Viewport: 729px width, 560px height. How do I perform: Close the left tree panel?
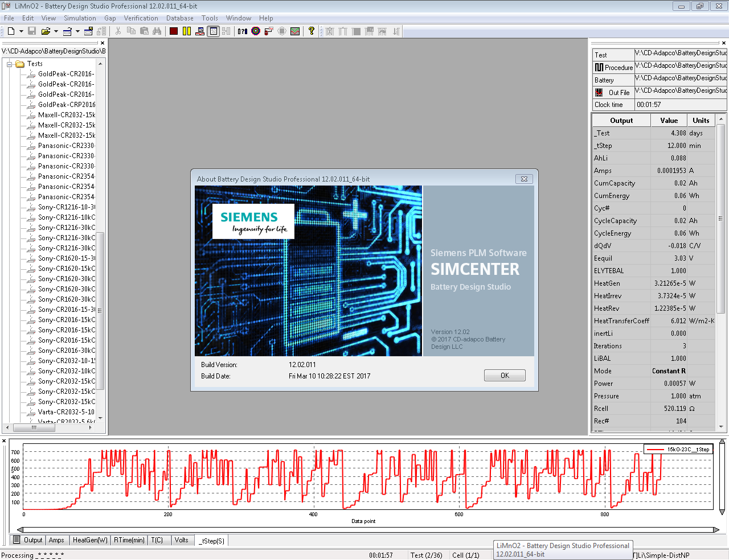pos(103,43)
